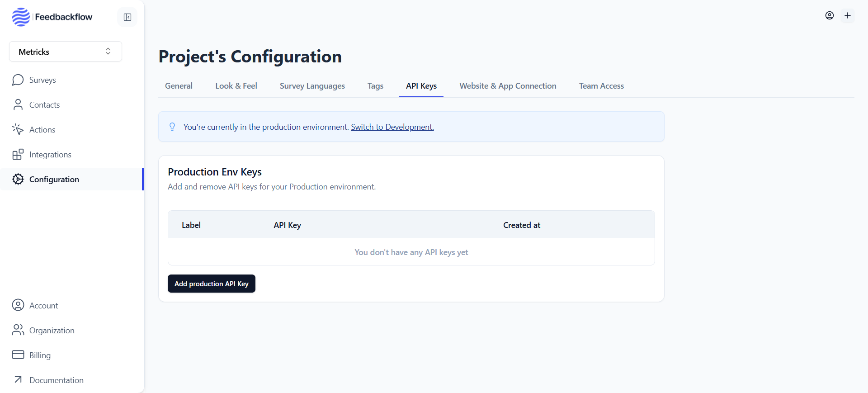
Task: Click the Project's Configuration page title
Action: point(250,57)
